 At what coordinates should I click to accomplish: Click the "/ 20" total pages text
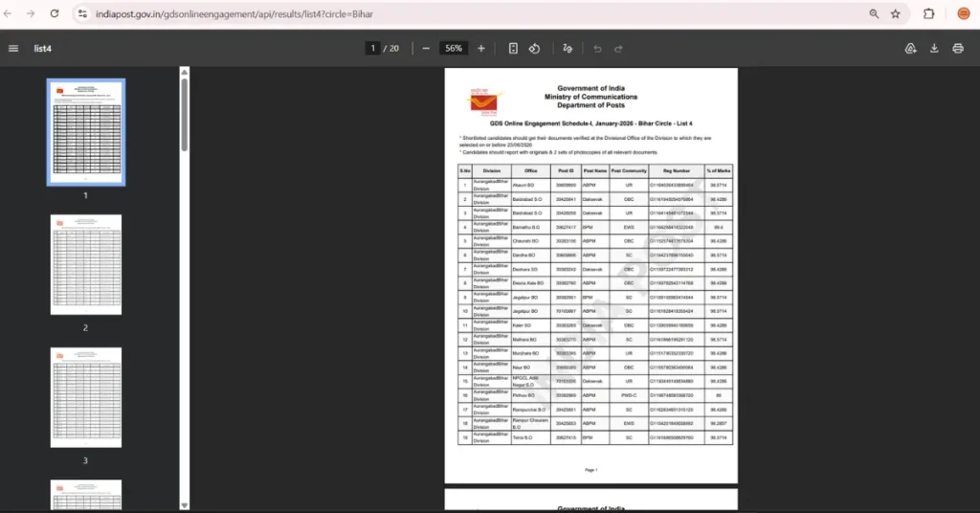391,48
